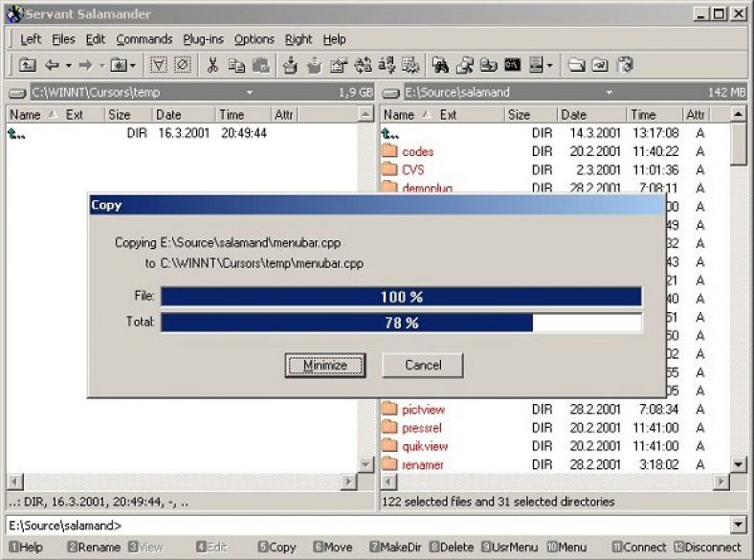The image size is (754, 560).
Task: Click the F5 Copy button
Action: [x=277, y=548]
